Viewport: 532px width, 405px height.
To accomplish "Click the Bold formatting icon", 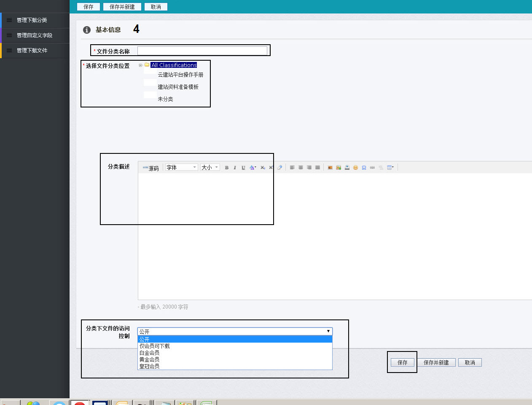I will point(227,168).
